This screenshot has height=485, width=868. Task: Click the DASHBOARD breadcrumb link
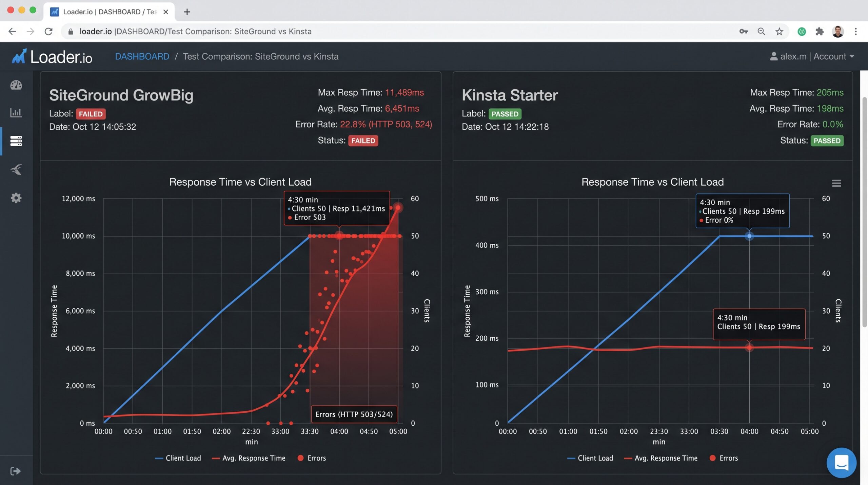[142, 56]
